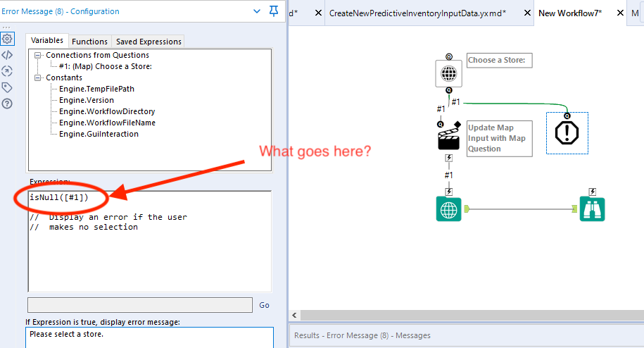This screenshot has height=348, width=644.
Task: Pin the Configuration window
Action: [x=274, y=11]
